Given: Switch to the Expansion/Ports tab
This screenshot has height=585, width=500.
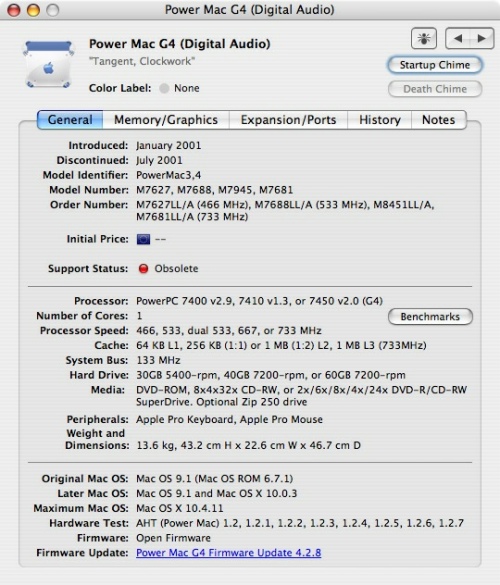Looking at the screenshot, I should (288, 120).
